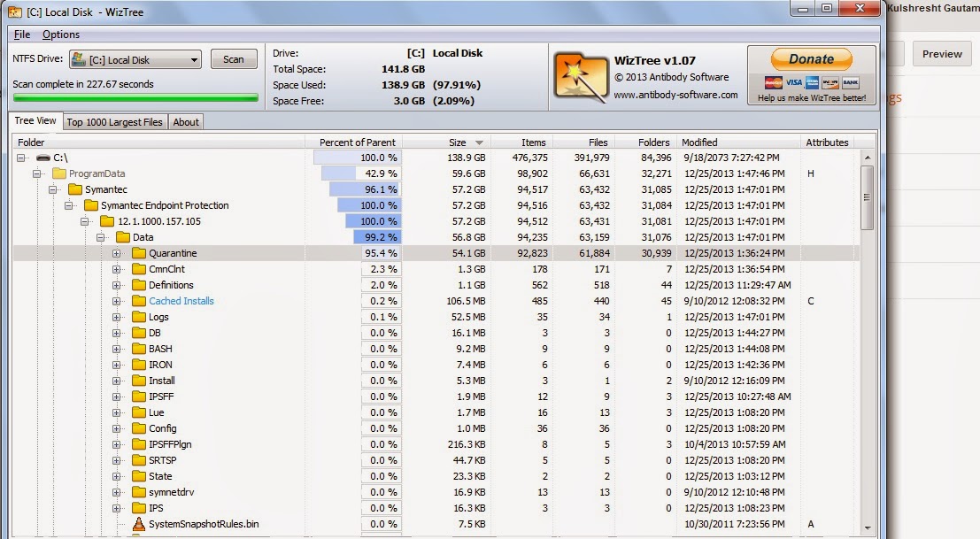
Task: Click the Logs folder icon
Action: pyautogui.click(x=139, y=317)
